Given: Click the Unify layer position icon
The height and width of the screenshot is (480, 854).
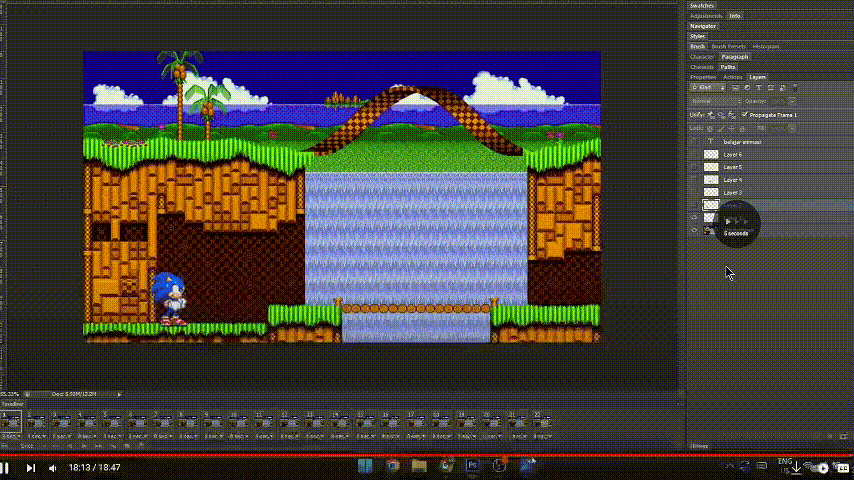Looking at the screenshot, I should 710,115.
